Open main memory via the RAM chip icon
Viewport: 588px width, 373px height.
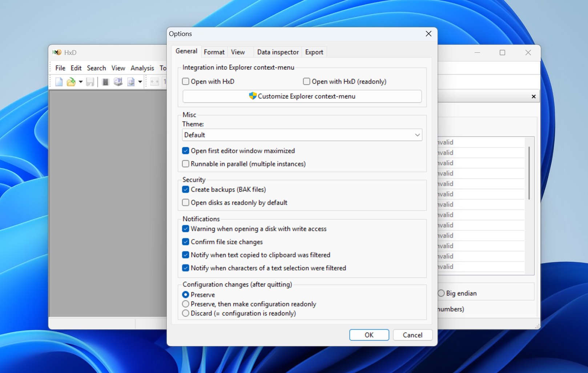pos(105,81)
